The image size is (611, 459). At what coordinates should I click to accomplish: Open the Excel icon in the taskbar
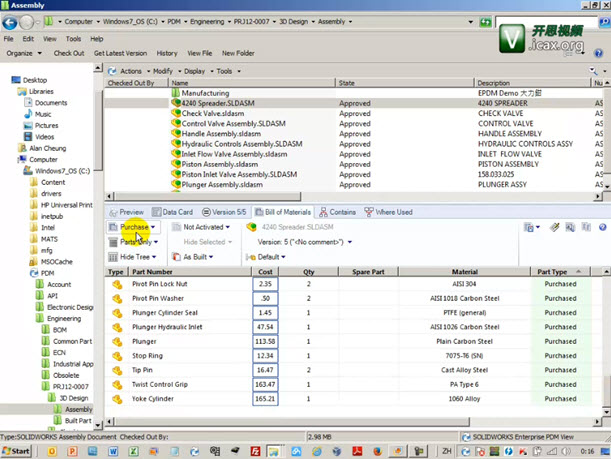(x=135, y=451)
